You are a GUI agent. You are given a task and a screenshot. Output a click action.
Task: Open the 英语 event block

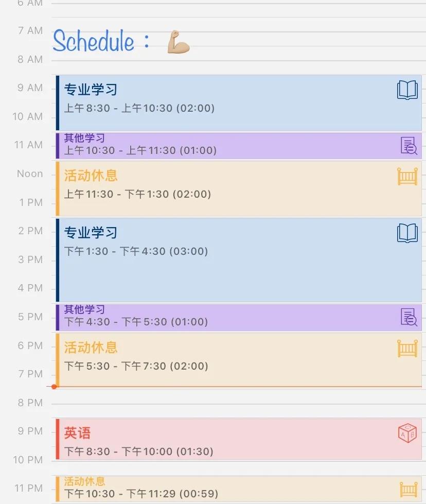click(239, 439)
